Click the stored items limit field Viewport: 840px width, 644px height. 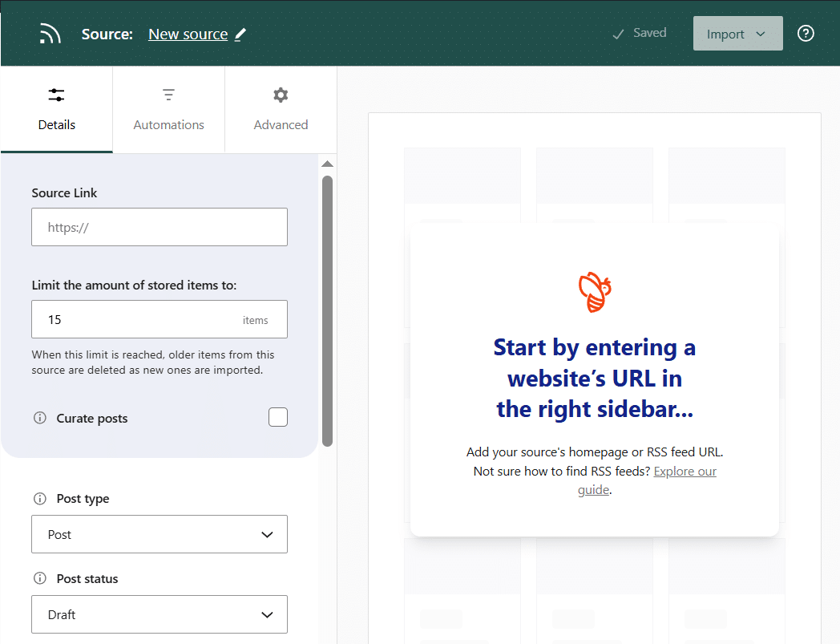click(136, 319)
